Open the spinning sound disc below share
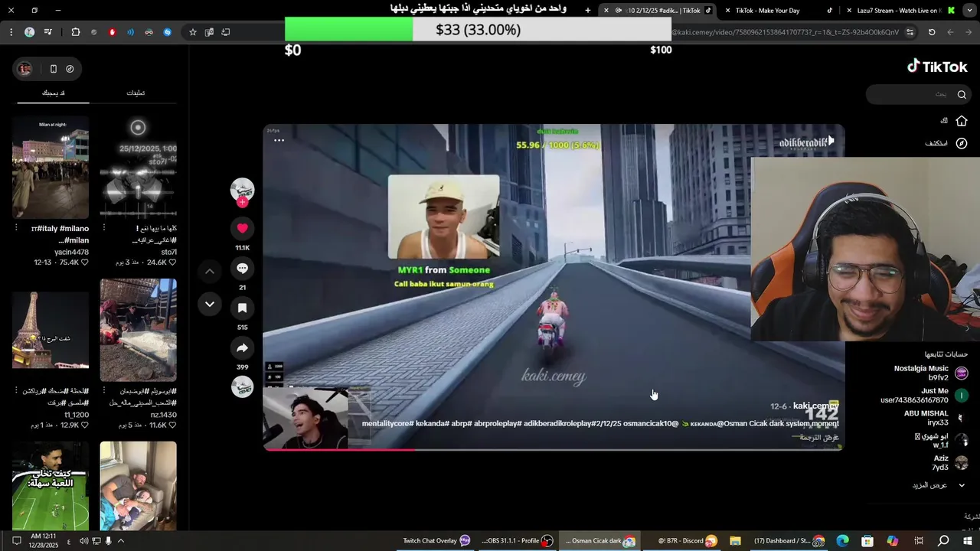The image size is (980, 551). tap(242, 387)
